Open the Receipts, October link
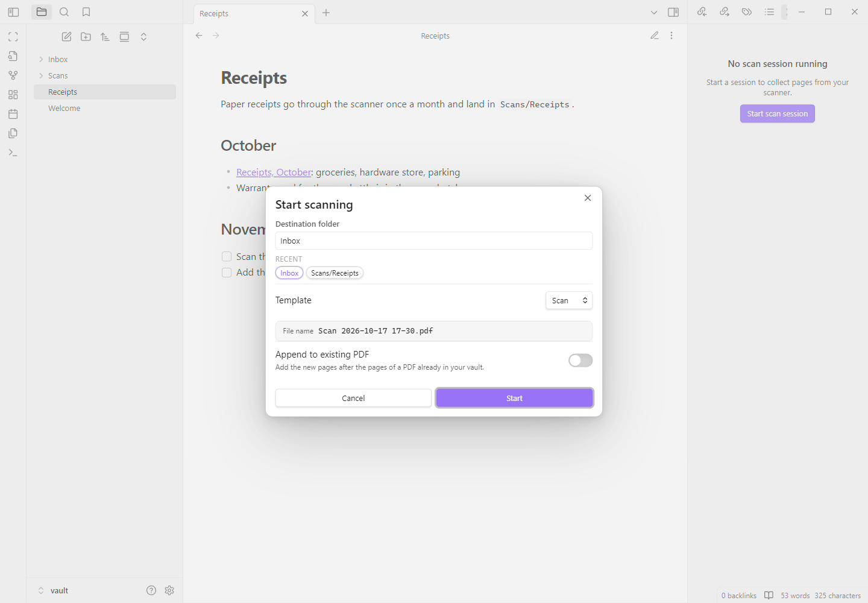Image resolution: width=868 pixels, height=603 pixels. (274, 172)
